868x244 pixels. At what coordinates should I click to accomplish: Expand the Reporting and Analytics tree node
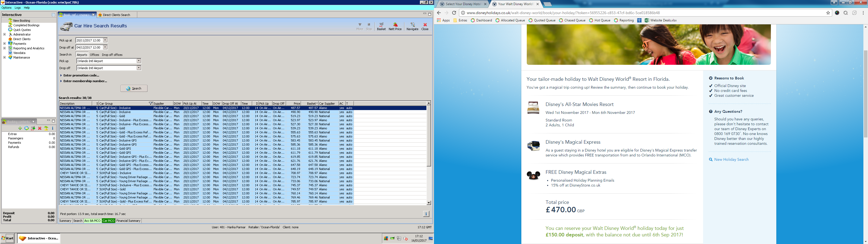4,48
